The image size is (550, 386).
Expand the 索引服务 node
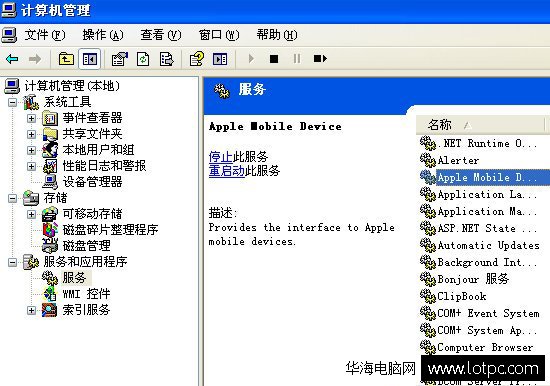pyautogui.click(x=31, y=310)
